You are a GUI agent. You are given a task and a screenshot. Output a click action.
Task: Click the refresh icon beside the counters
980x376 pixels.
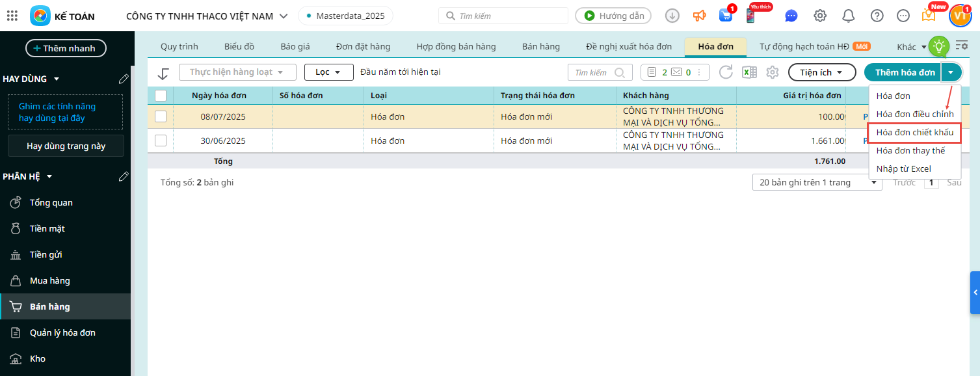pos(726,72)
